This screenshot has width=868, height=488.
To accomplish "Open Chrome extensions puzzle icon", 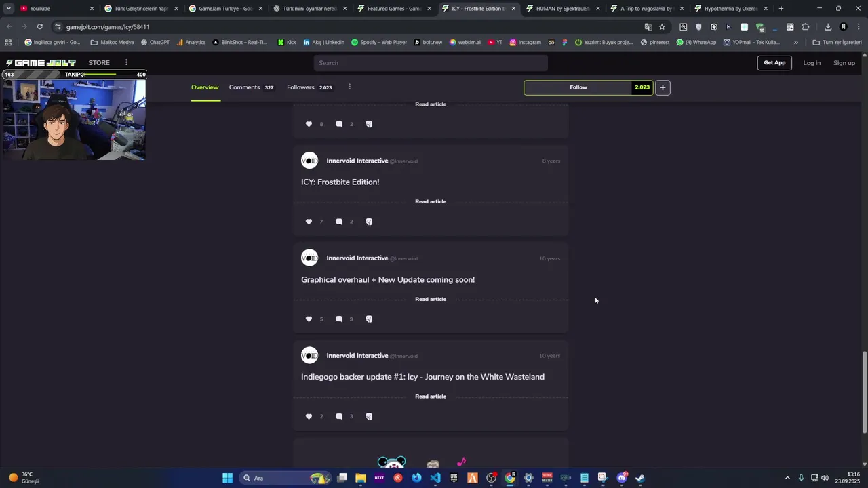I will [806, 26].
